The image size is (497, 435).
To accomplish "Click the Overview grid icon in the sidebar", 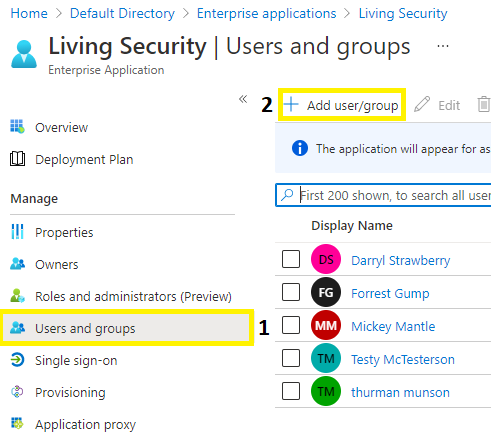I will (x=17, y=127).
